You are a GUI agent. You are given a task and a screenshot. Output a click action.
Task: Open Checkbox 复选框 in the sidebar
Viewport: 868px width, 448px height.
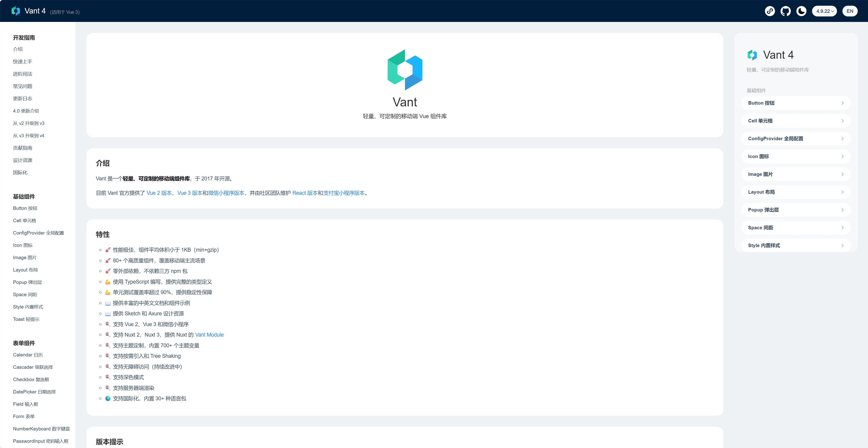point(31,379)
